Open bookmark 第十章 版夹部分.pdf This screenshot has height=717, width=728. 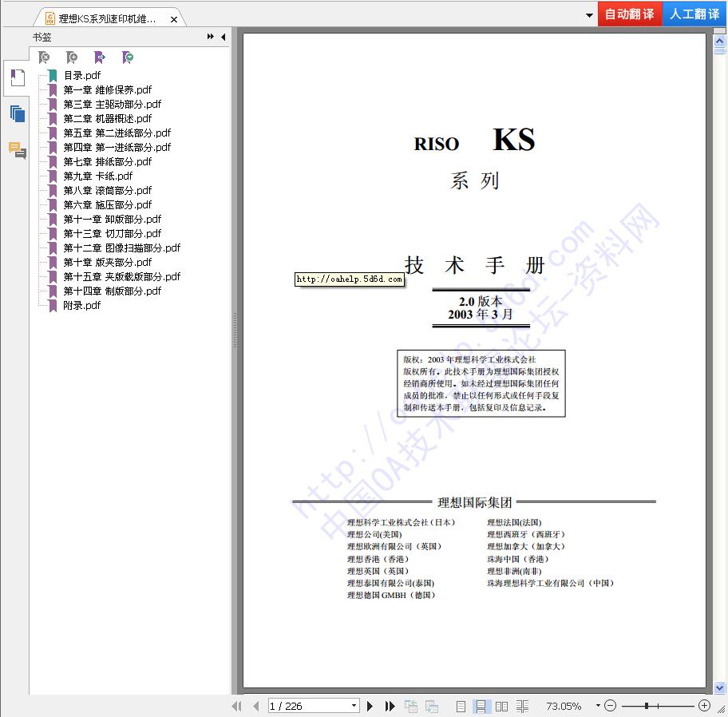[x=107, y=263]
